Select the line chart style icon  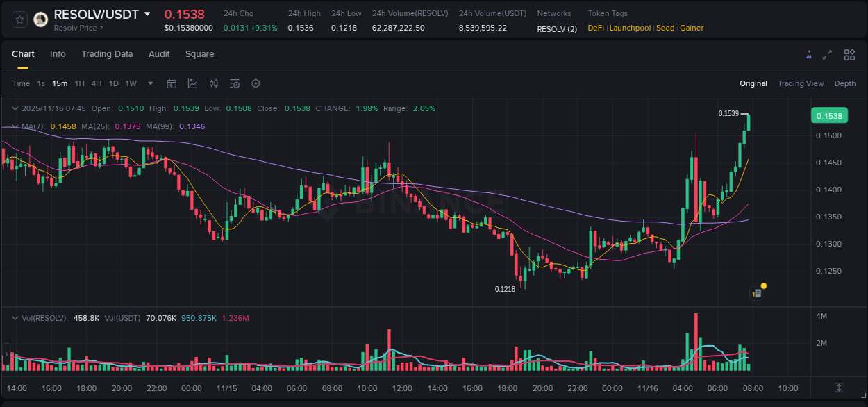tap(191, 83)
